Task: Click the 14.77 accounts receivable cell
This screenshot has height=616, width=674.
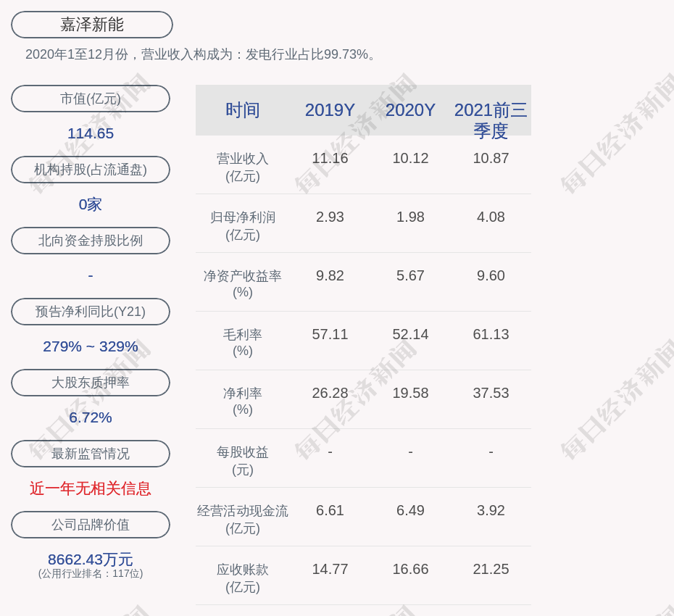Action: [x=330, y=569]
